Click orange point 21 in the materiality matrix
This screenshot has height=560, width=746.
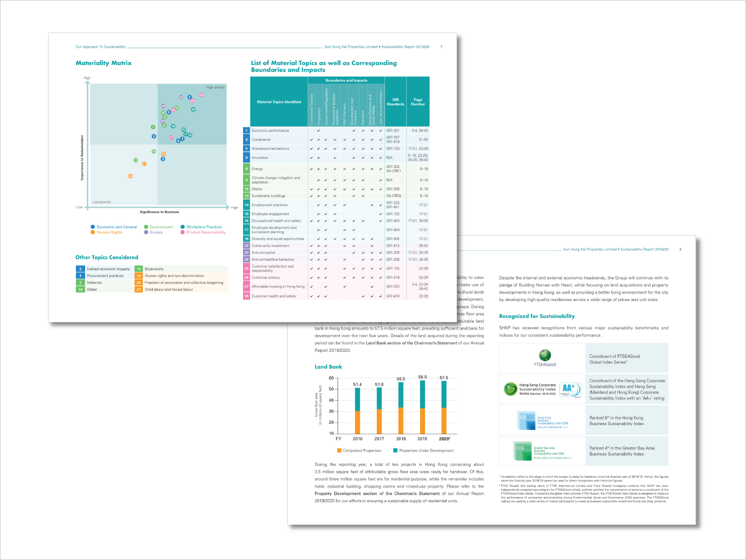coord(145,164)
